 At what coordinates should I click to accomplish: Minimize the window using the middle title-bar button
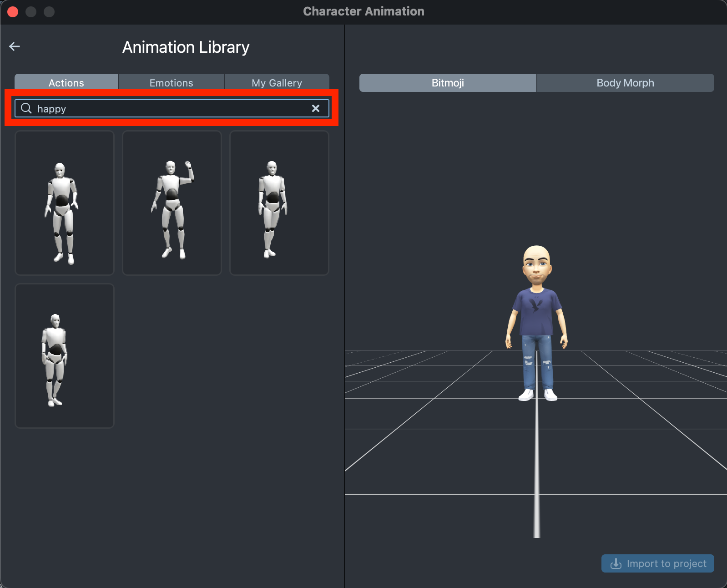pos(31,12)
